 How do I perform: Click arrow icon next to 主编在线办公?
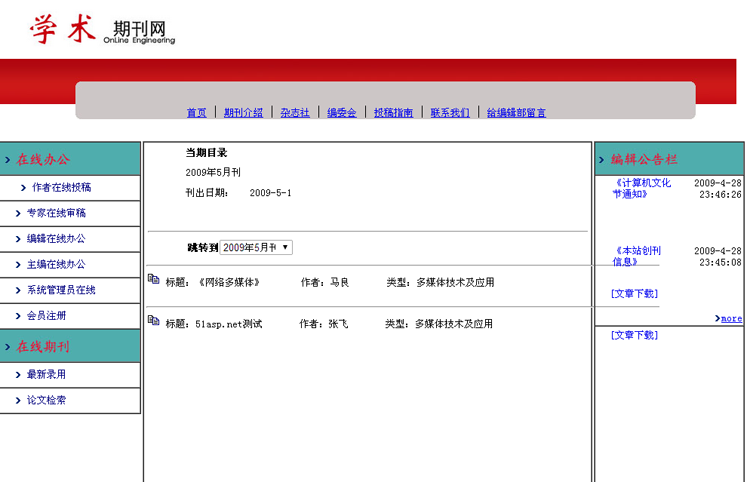tap(18, 265)
